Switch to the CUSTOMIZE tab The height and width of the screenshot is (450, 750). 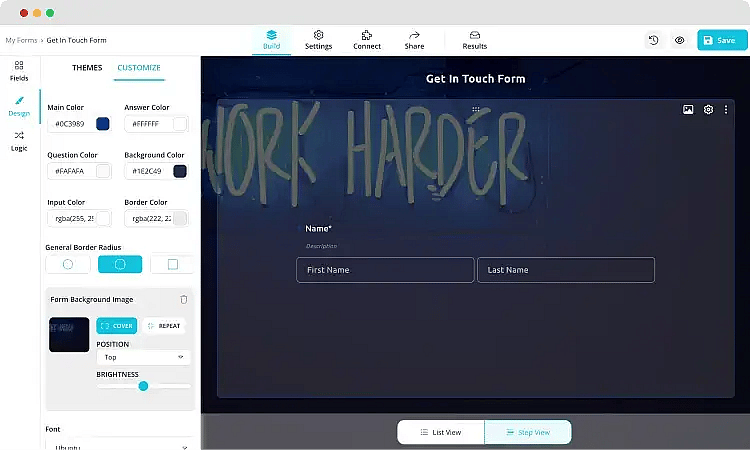(x=139, y=68)
